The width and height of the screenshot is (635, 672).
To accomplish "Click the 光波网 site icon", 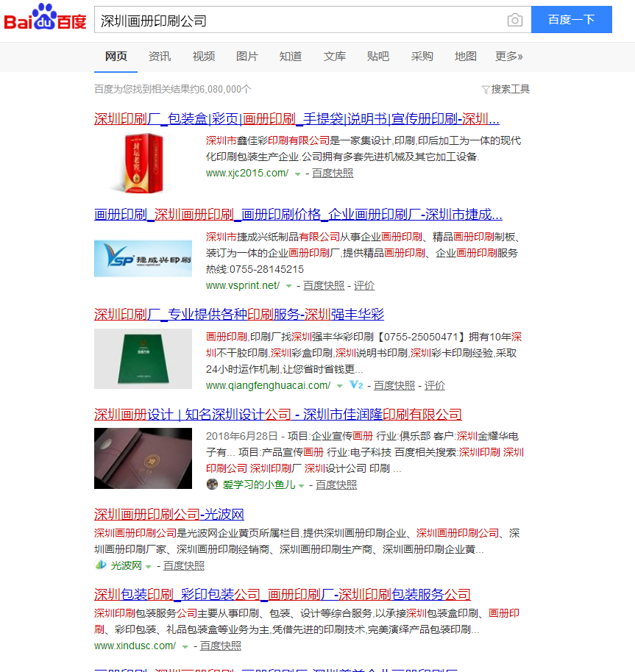I will pos(101,565).
